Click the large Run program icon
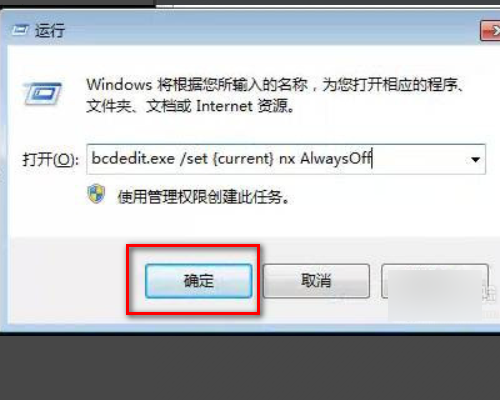Screen dimensions: 500x400 42,93
